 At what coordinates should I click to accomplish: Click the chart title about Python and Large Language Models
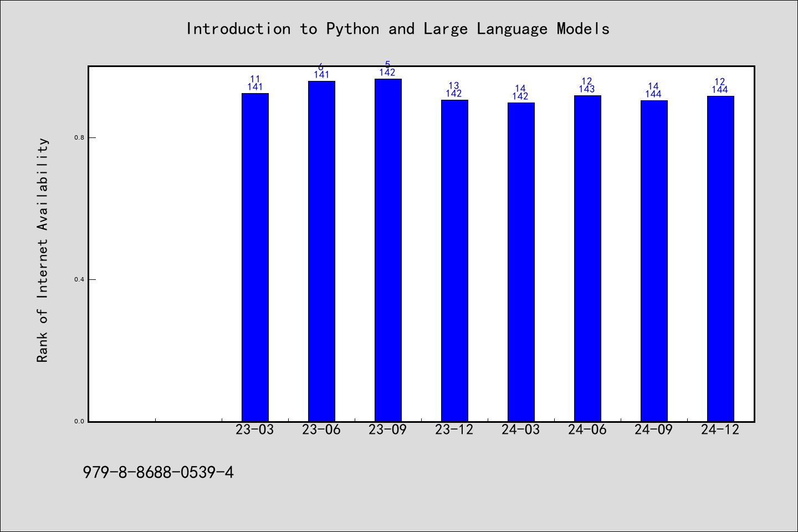(x=398, y=29)
